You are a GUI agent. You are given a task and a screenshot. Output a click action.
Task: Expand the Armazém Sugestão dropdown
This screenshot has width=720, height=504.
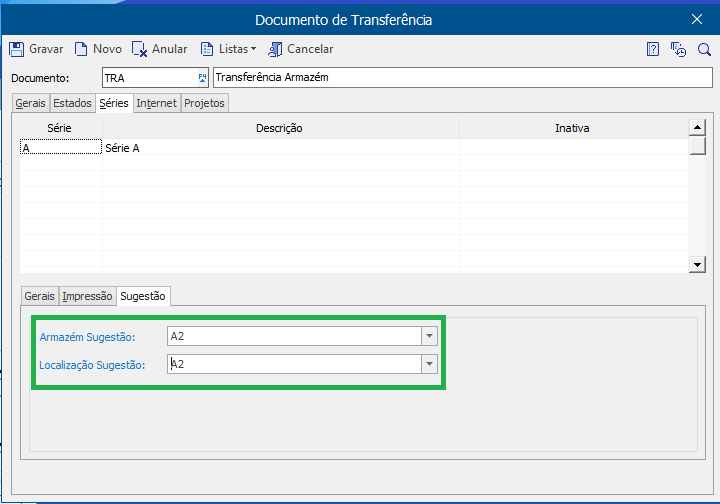coord(429,336)
